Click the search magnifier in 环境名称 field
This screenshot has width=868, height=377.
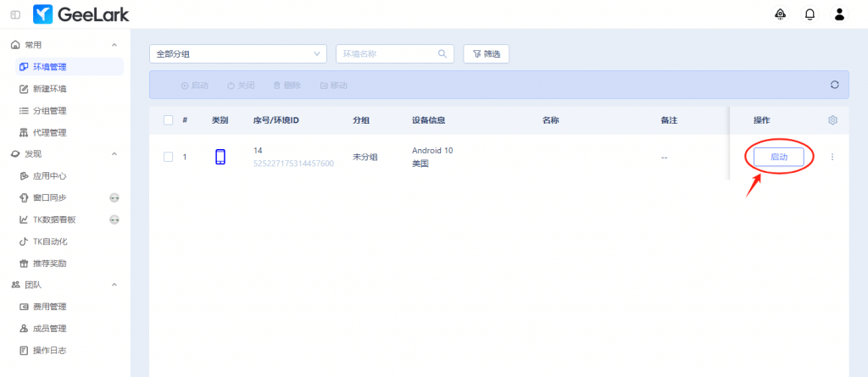(x=442, y=53)
